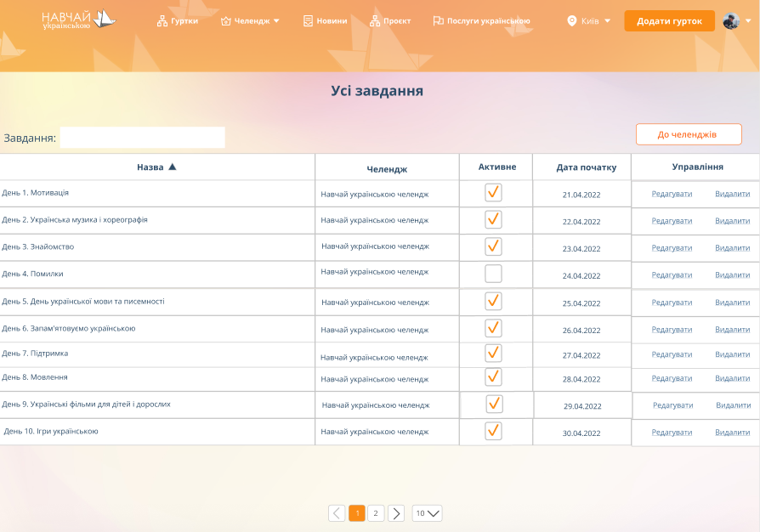Expand the user profile dropdown arrow
The image size is (760, 532).
pos(748,21)
